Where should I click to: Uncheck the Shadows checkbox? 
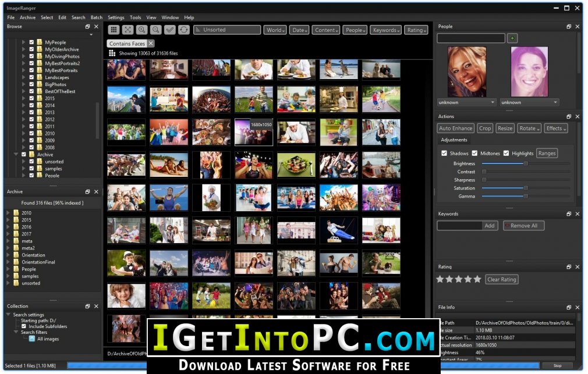(x=444, y=154)
